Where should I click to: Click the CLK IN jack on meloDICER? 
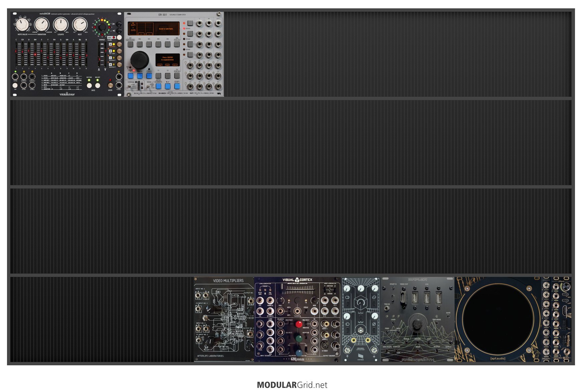click(15, 77)
